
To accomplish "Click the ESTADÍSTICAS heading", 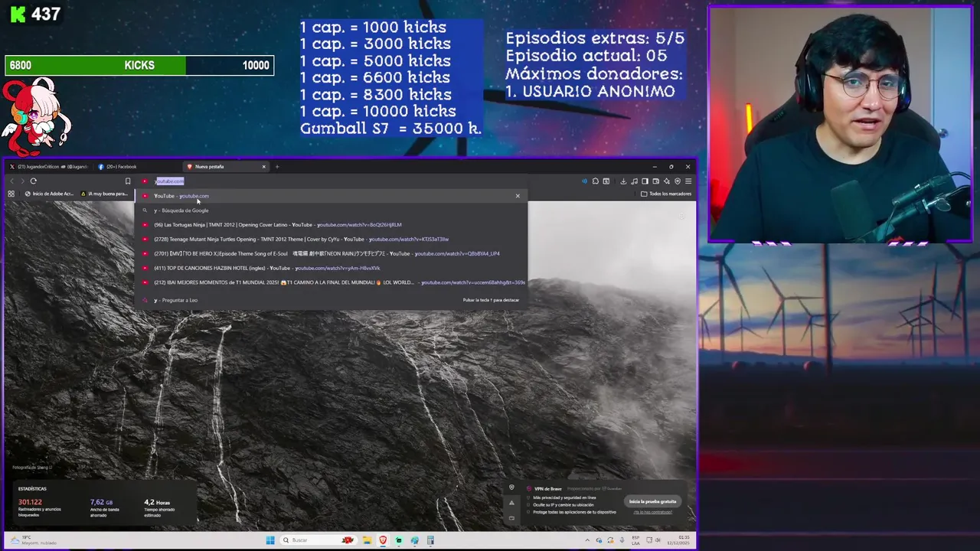I will (x=32, y=488).
